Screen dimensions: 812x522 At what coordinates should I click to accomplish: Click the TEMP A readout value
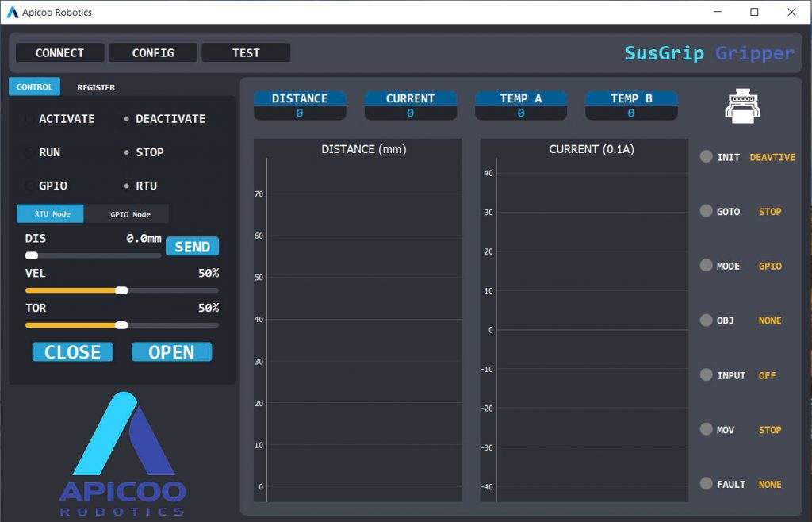click(521, 113)
